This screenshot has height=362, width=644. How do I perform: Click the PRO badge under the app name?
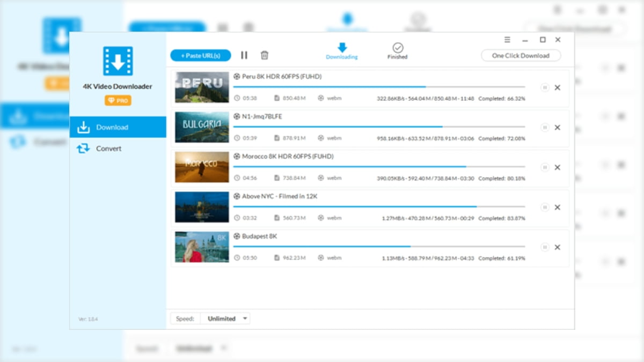(x=118, y=100)
